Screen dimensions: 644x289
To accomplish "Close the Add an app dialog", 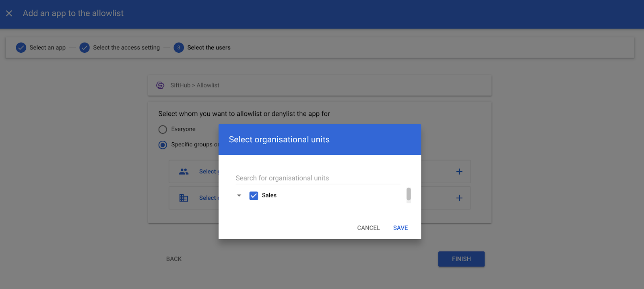I will click(x=9, y=13).
